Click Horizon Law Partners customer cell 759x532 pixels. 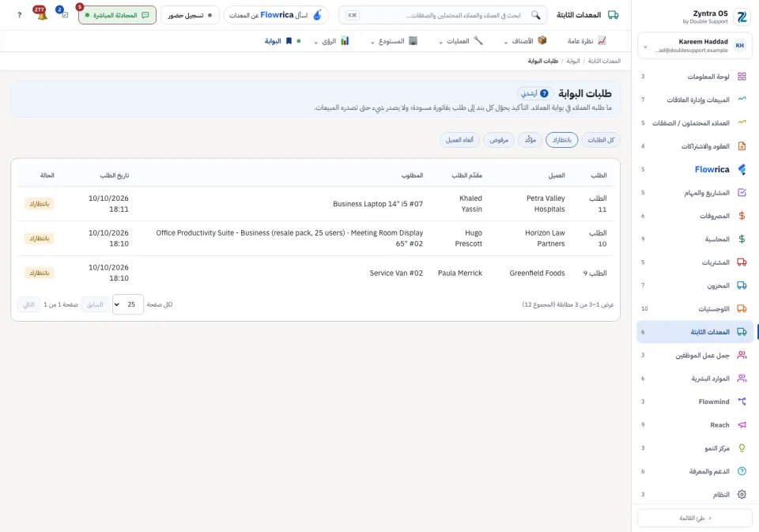point(545,238)
